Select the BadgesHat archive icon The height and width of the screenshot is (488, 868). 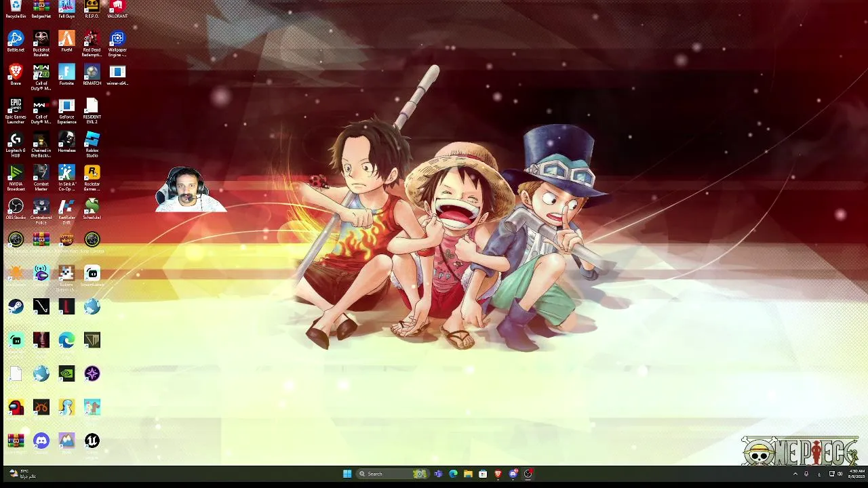[41, 9]
